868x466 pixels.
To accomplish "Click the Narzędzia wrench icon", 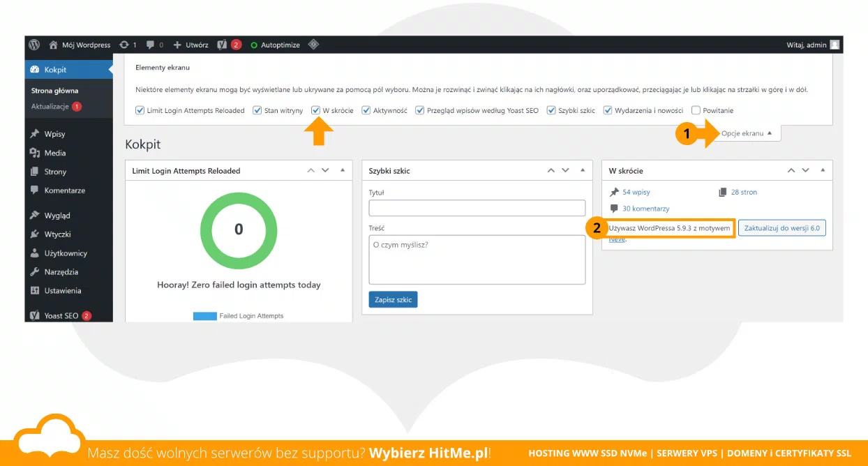I will click(x=35, y=272).
